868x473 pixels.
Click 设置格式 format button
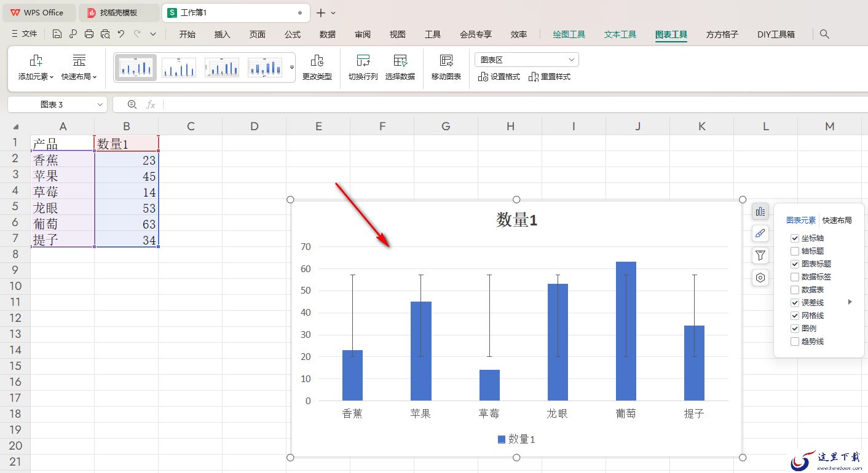pyautogui.click(x=499, y=77)
